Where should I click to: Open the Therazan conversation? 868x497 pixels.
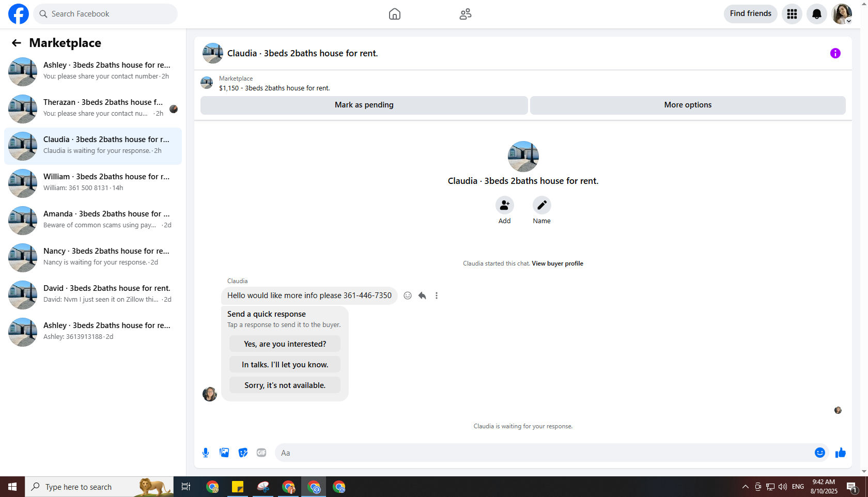tap(93, 109)
